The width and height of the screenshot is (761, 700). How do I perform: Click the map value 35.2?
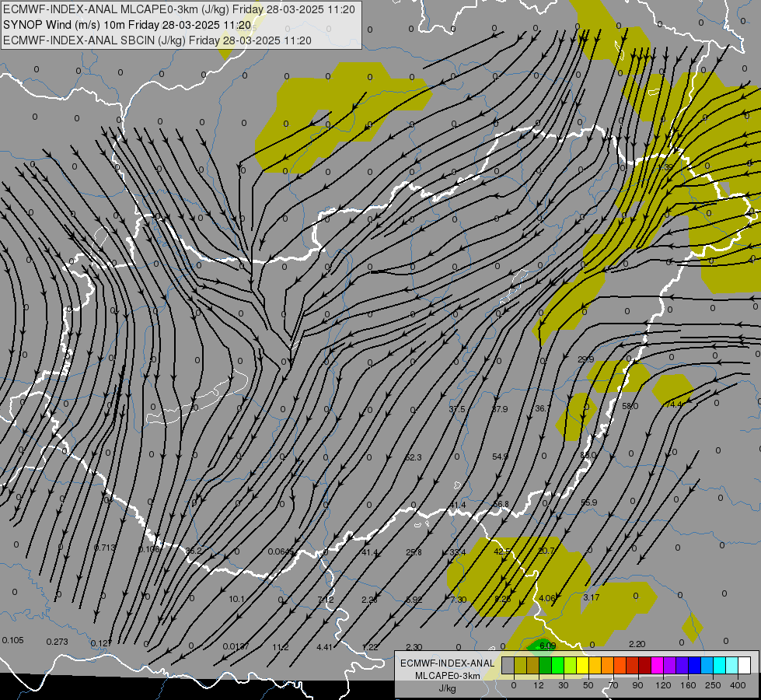(x=193, y=551)
